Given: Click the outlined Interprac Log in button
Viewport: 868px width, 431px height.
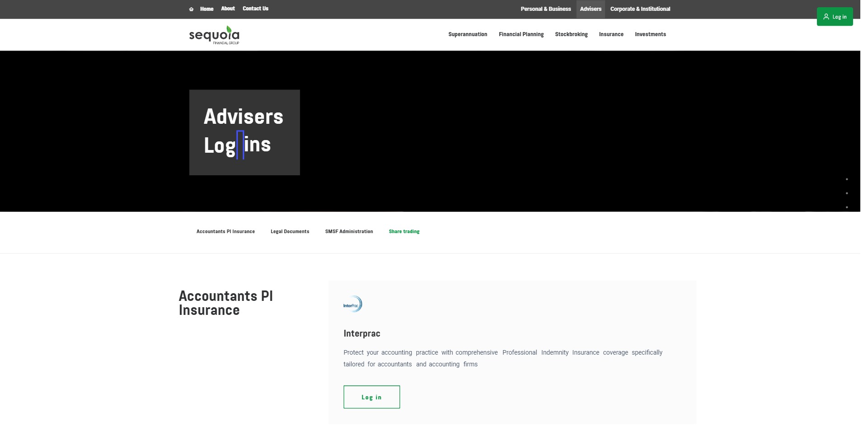Looking at the screenshot, I should point(372,397).
